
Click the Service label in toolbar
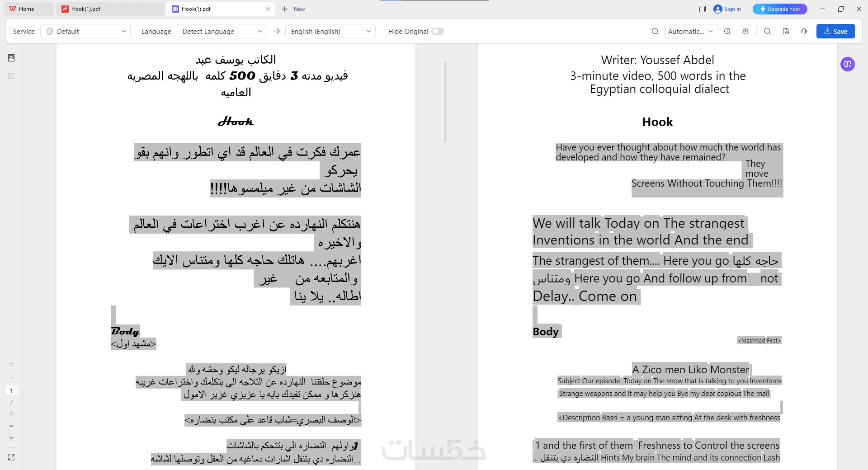(24, 32)
